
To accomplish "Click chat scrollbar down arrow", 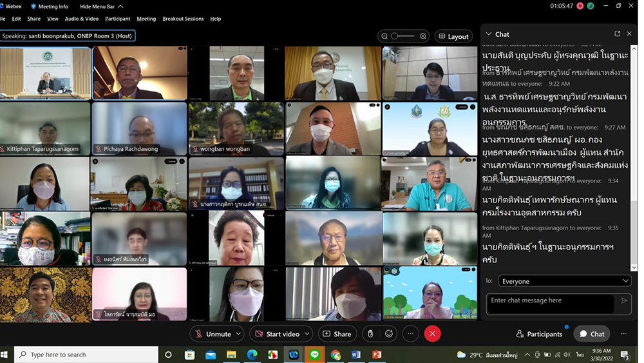I will (634, 268).
